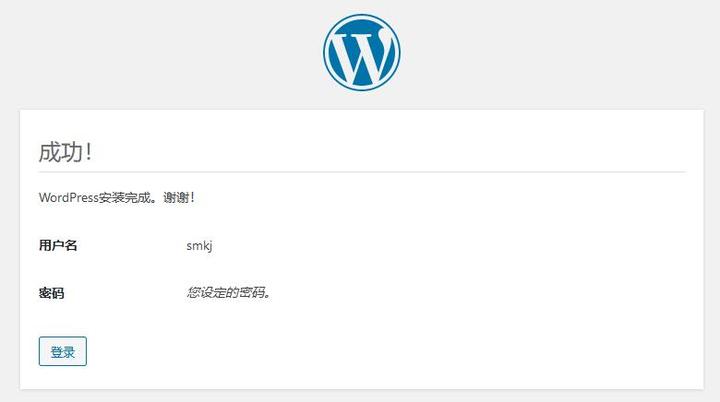Click the 您 character in password hint

(x=192, y=293)
